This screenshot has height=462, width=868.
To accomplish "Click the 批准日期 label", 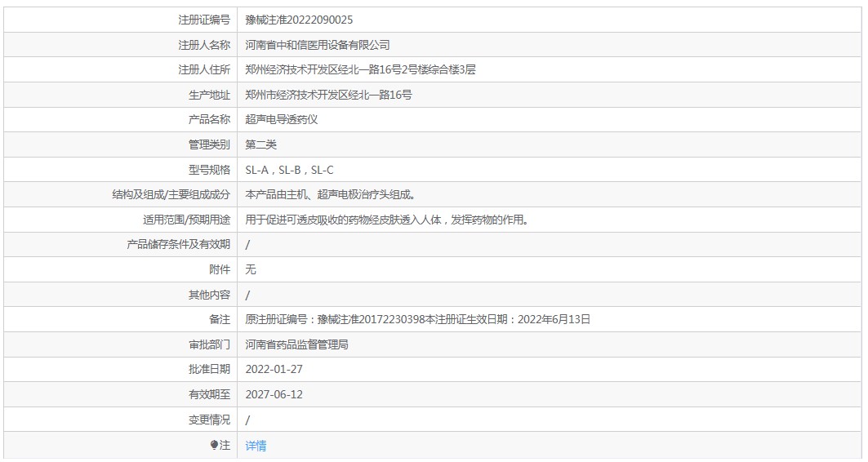I will (209, 369).
